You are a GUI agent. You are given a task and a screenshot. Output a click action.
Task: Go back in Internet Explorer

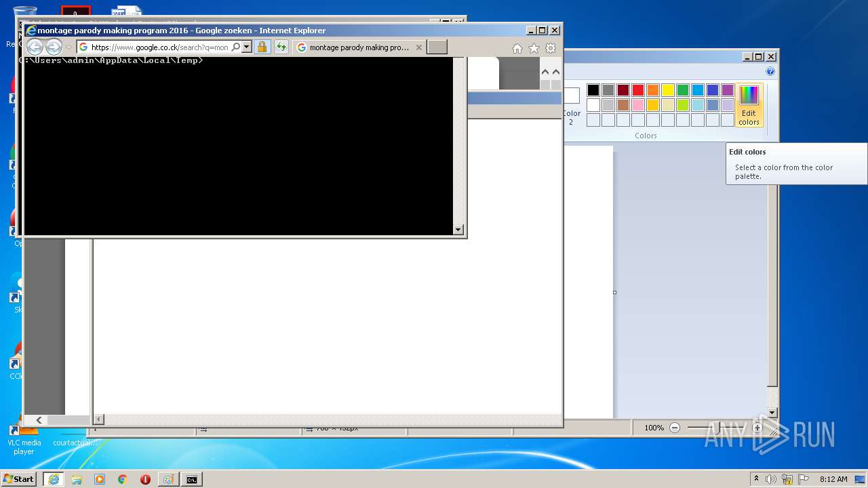tap(35, 47)
